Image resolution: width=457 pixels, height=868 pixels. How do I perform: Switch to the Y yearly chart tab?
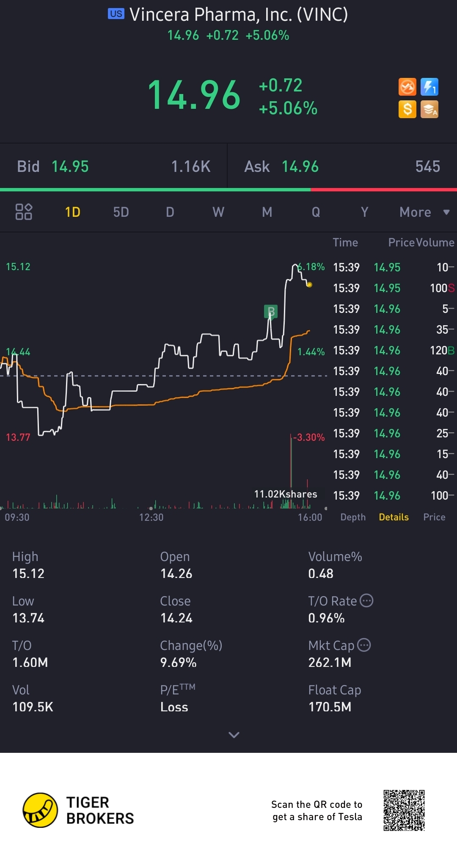[x=364, y=212]
